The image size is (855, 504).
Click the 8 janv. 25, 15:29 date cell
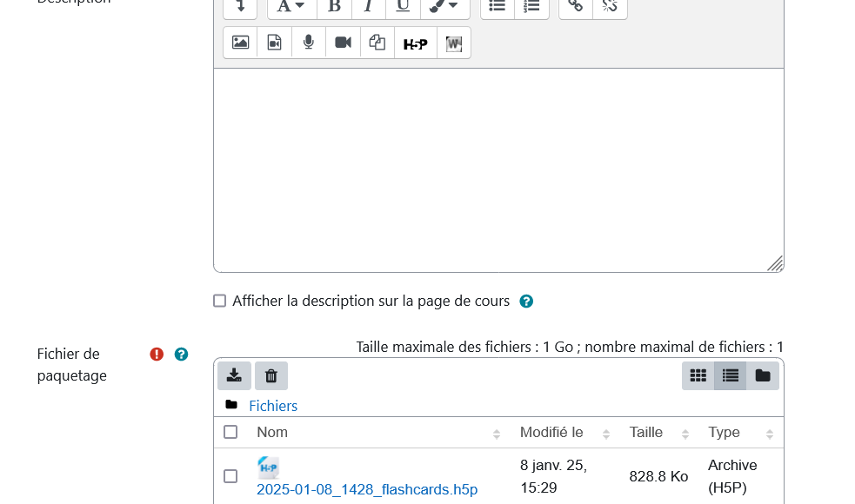553,476
